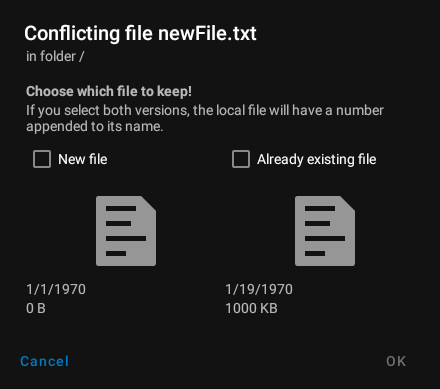Confirm the choice with OK

[x=396, y=361]
